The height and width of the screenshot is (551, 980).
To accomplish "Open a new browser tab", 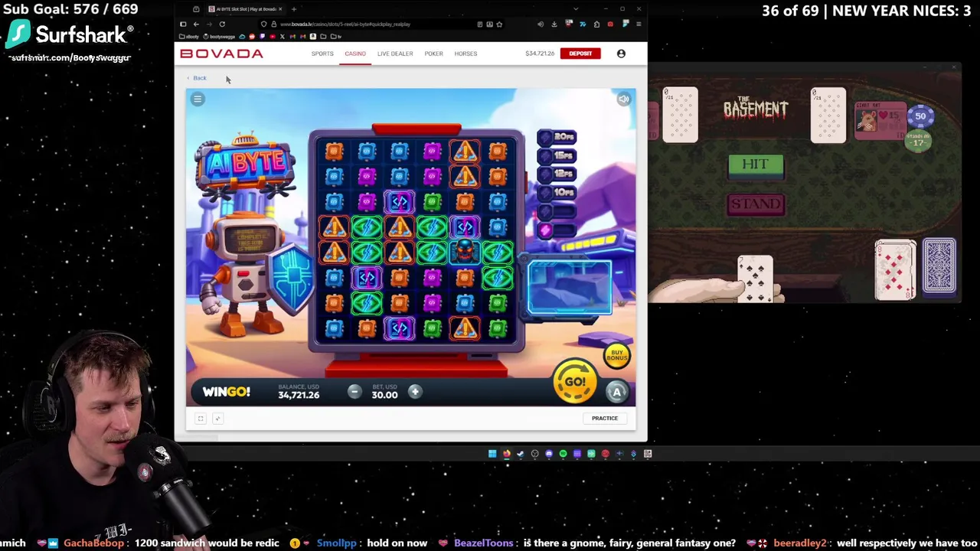I will (293, 9).
